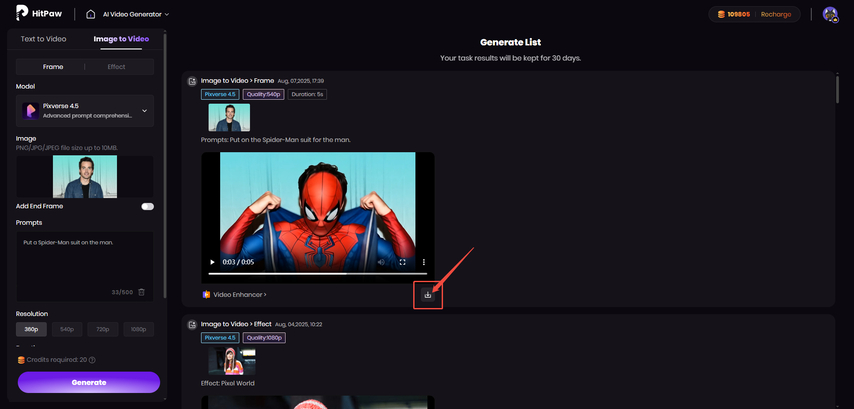
Task: Play the Spider-Man video
Action: [212, 262]
